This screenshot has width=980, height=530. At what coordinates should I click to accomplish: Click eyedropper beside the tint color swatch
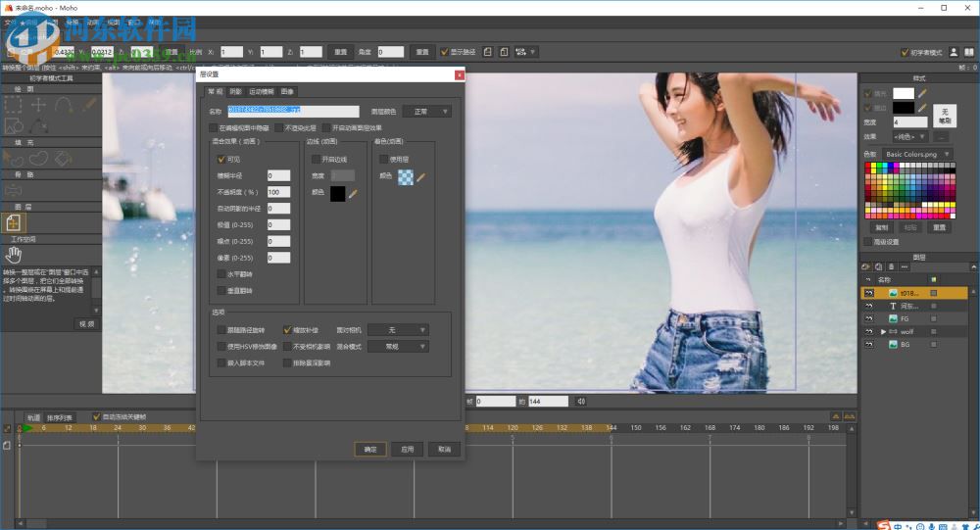tap(421, 177)
